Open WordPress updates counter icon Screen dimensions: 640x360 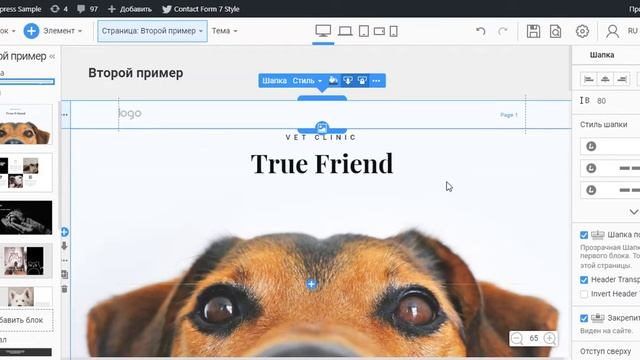click(59, 9)
